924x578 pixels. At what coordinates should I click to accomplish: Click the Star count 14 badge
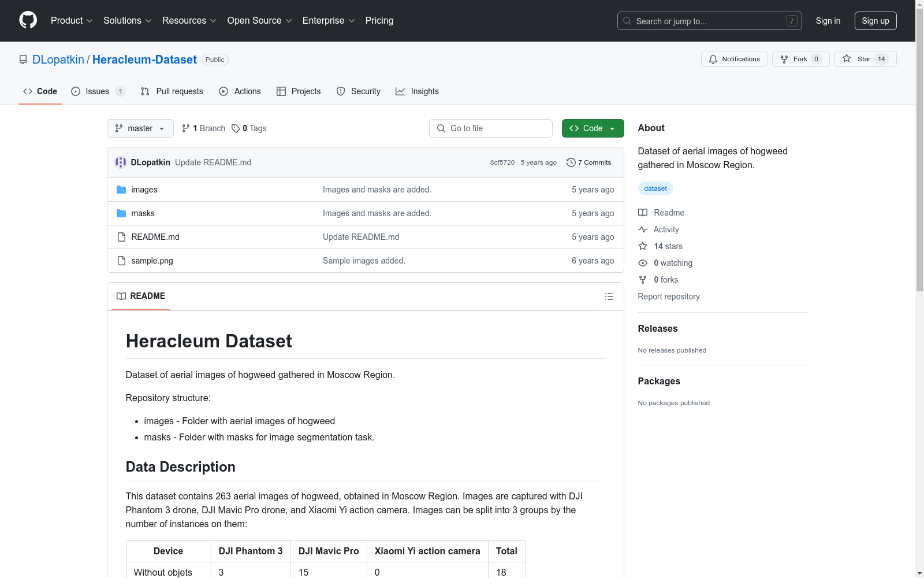pos(881,59)
